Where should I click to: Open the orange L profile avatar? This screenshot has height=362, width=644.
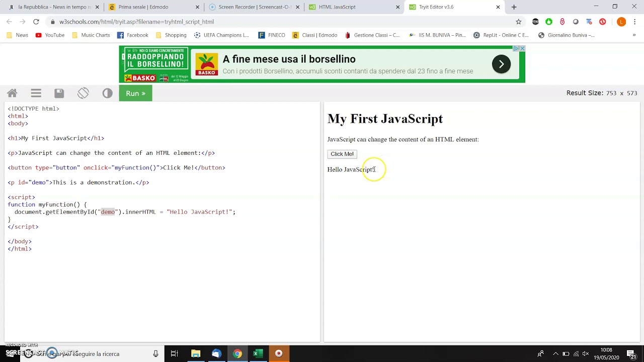tap(621, 22)
